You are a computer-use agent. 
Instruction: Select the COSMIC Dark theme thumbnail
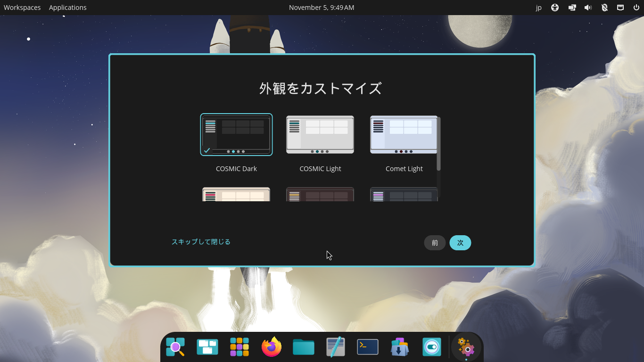[236, 134]
